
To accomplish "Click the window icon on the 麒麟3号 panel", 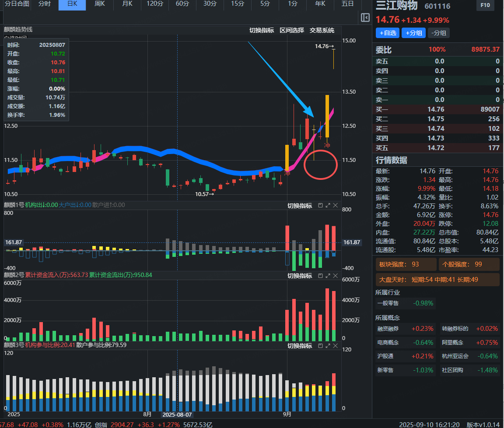I will (320, 346).
